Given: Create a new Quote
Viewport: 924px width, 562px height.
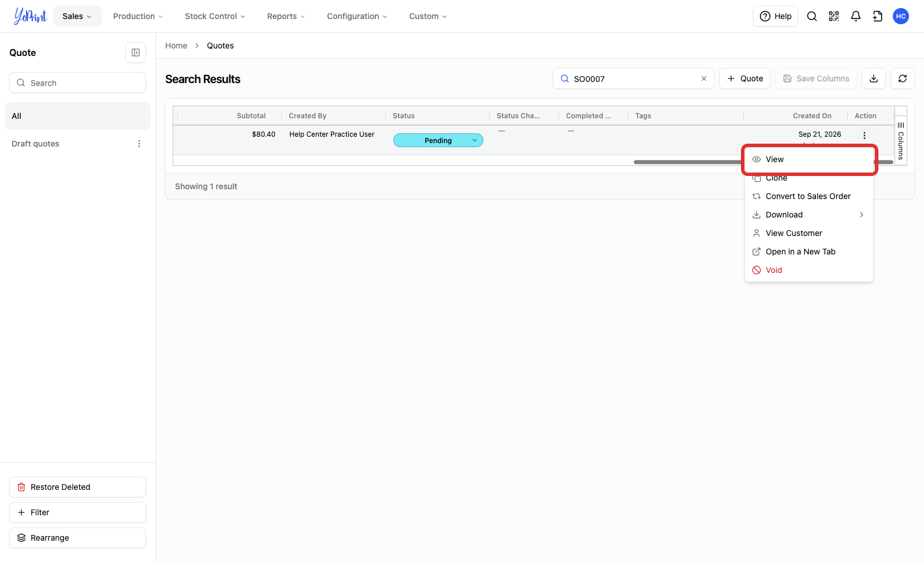Looking at the screenshot, I should point(745,78).
